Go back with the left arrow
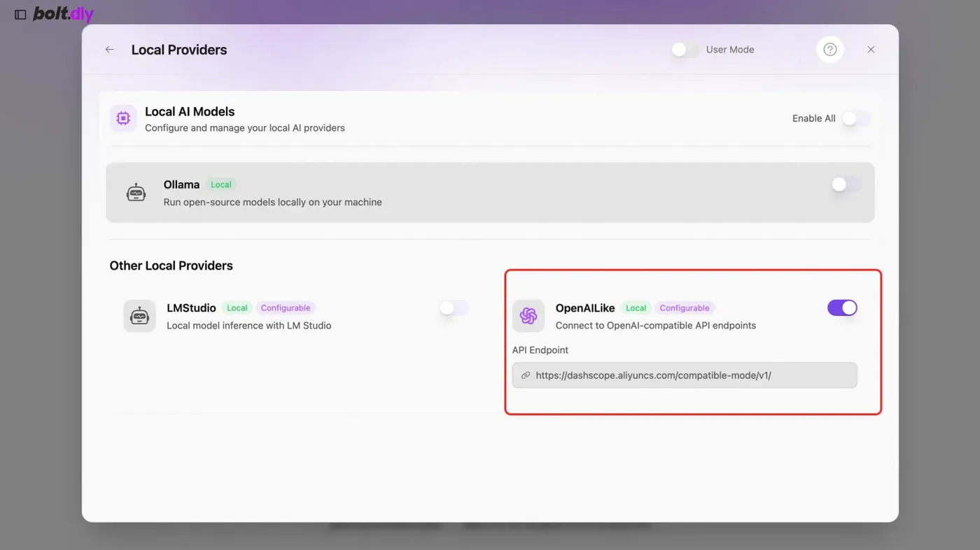This screenshot has width=980, height=550. click(109, 50)
